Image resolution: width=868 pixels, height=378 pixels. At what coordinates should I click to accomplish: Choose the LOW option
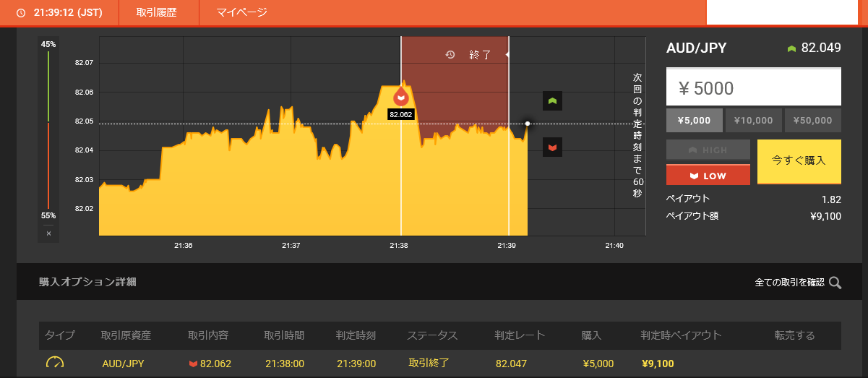coord(708,176)
